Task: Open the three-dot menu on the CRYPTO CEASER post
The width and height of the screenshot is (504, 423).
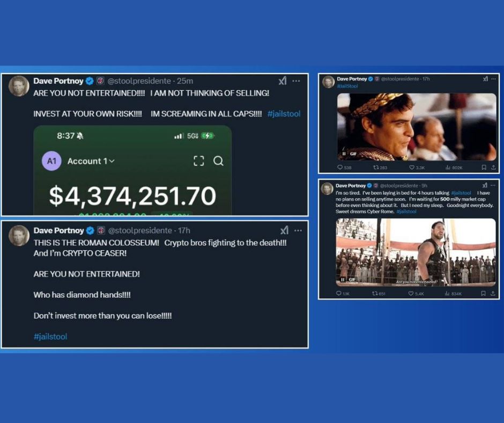Action: [x=298, y=230]
